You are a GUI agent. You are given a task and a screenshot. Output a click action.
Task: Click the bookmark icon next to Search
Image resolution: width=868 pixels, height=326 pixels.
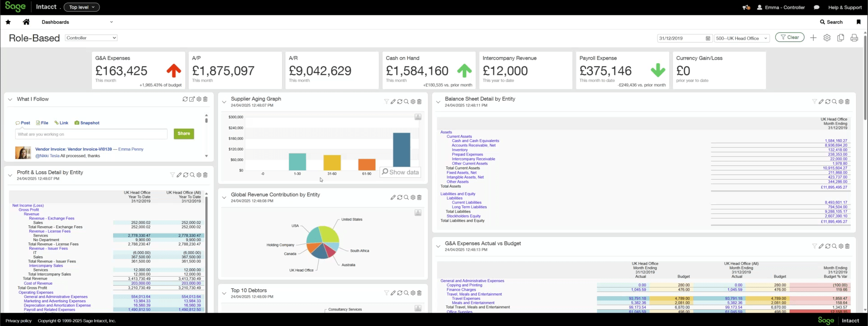(x=858, y=22)
